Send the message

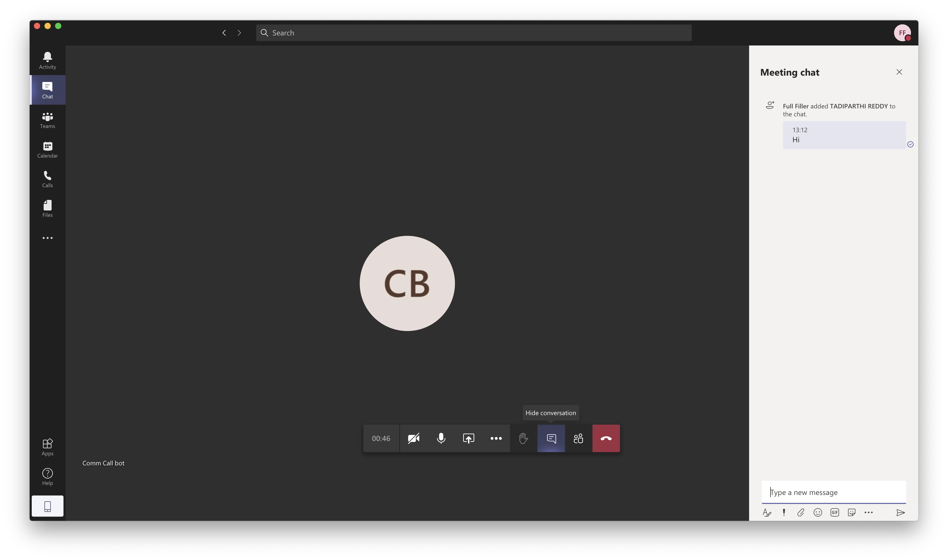(900, 512)
